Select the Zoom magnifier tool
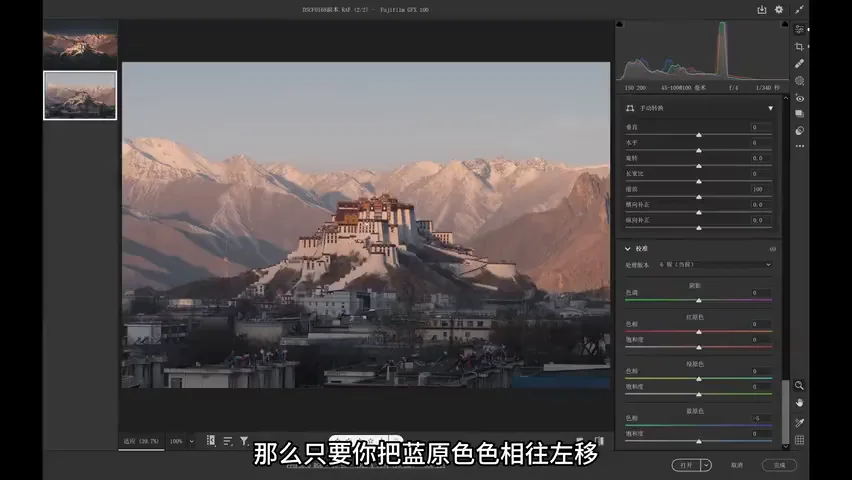 [799, 385]
